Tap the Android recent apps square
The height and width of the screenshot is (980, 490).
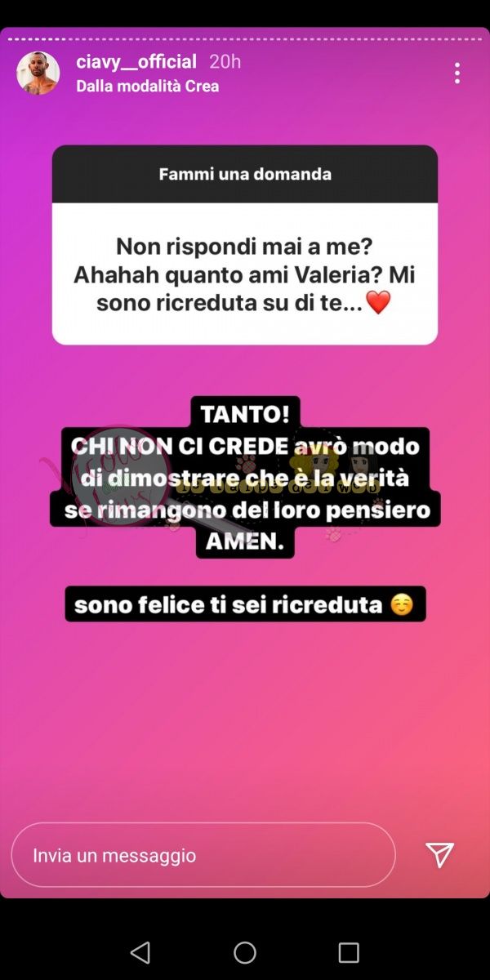349,952
